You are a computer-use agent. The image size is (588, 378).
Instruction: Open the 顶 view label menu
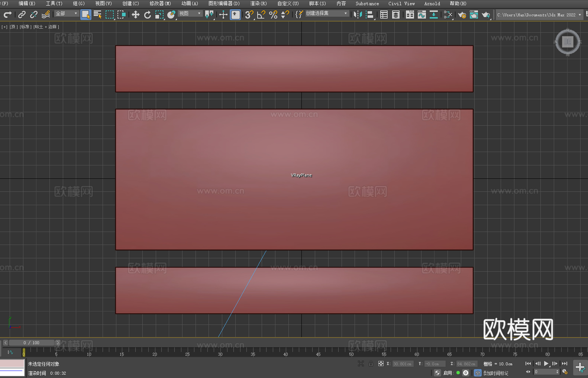13,27
